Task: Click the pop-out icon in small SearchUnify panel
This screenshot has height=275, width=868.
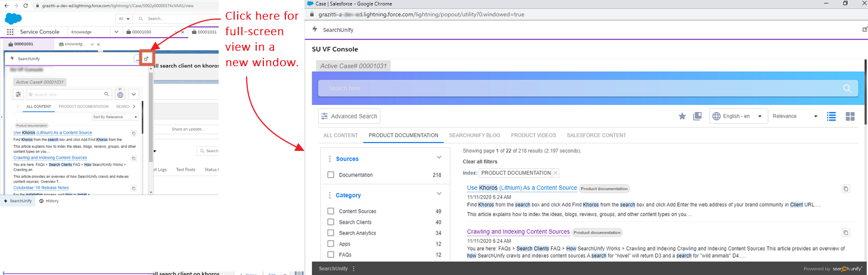Action: coord(147,58)
